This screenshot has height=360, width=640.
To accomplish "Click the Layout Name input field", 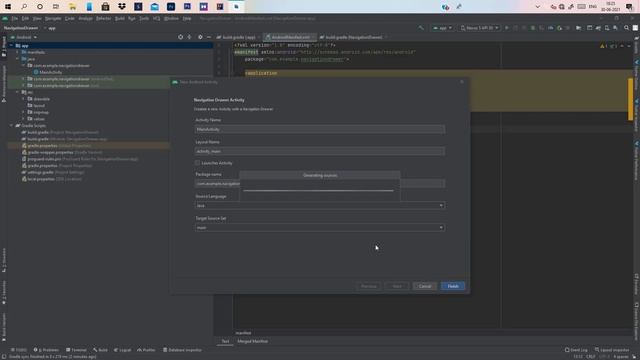I will [x=320, y=151].
